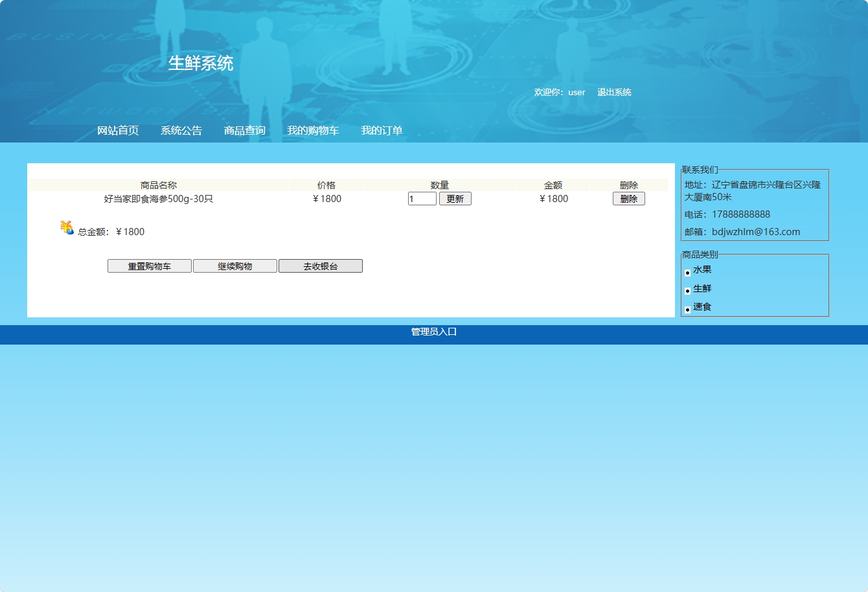
Task: Click the quantity input field
Action: [x=422, y=198]
